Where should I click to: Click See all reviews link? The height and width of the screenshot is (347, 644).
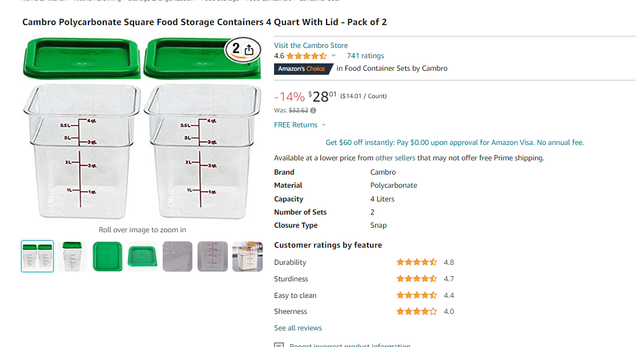[298, 328]
